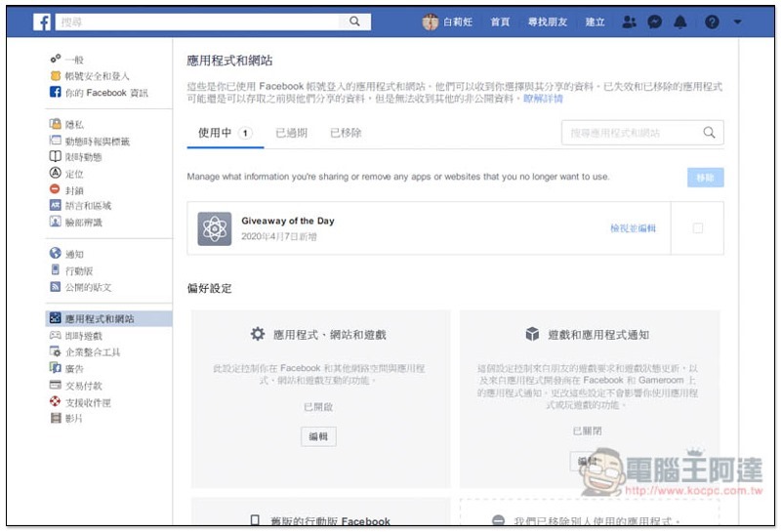Expand the account dropdown arrow in top bar
This screenshot has width=781, height=532.
coord(738,22)
